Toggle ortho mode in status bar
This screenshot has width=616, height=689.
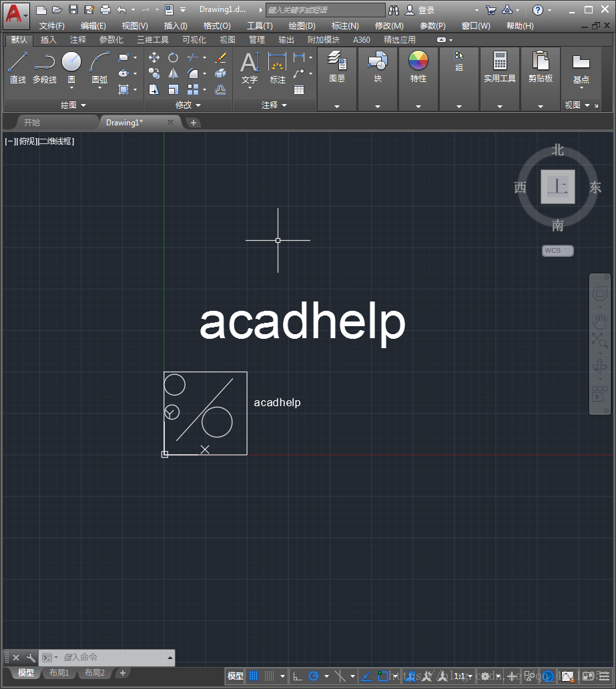coord(298,676)
